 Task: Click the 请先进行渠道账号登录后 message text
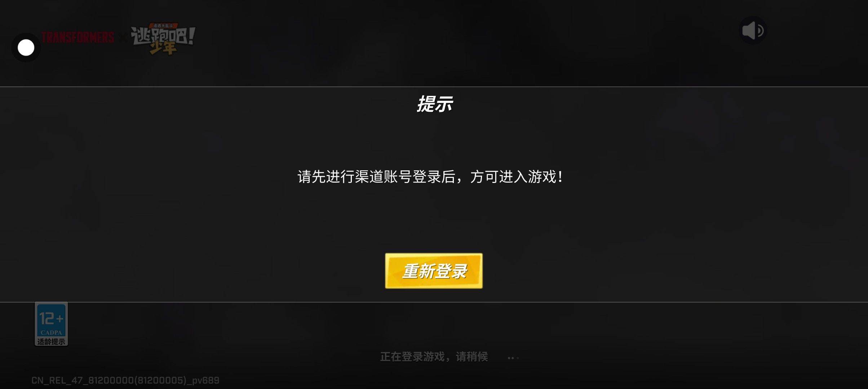pyautogui.click(x=376, y=177)
